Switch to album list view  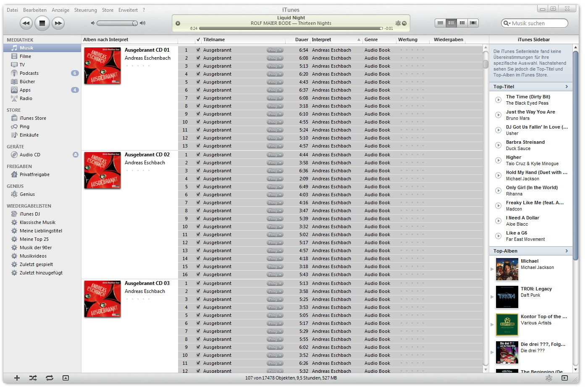(x=451, y=23)
